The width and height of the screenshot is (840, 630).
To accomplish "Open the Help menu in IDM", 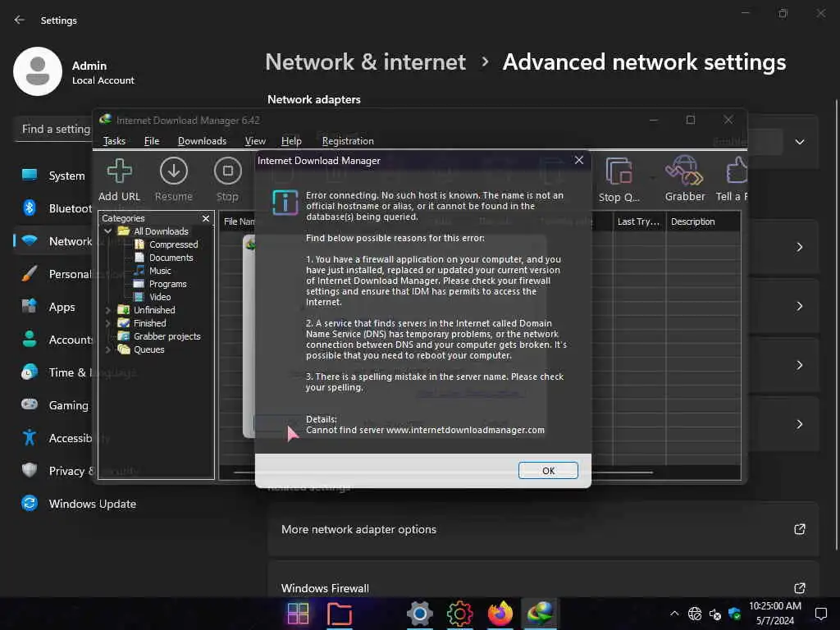I will [x=291, y=141].
